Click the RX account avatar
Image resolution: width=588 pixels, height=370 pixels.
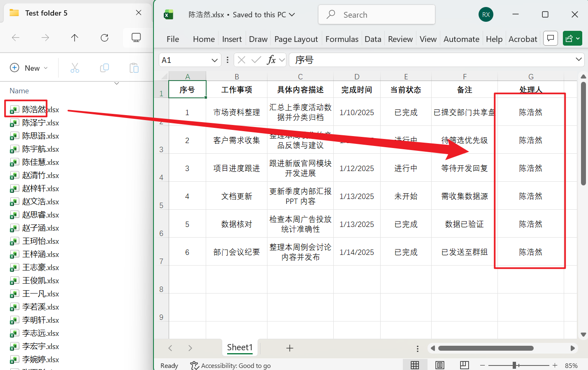click(486, 14)
